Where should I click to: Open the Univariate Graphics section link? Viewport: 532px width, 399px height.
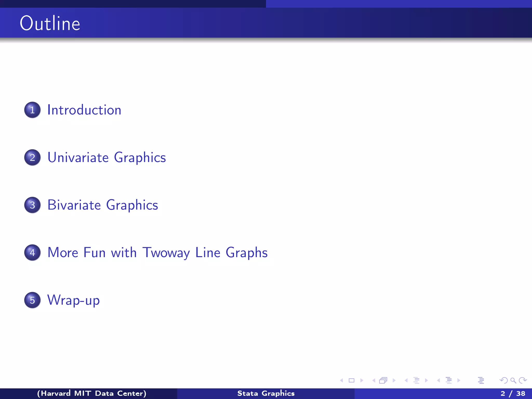(107, 158)
